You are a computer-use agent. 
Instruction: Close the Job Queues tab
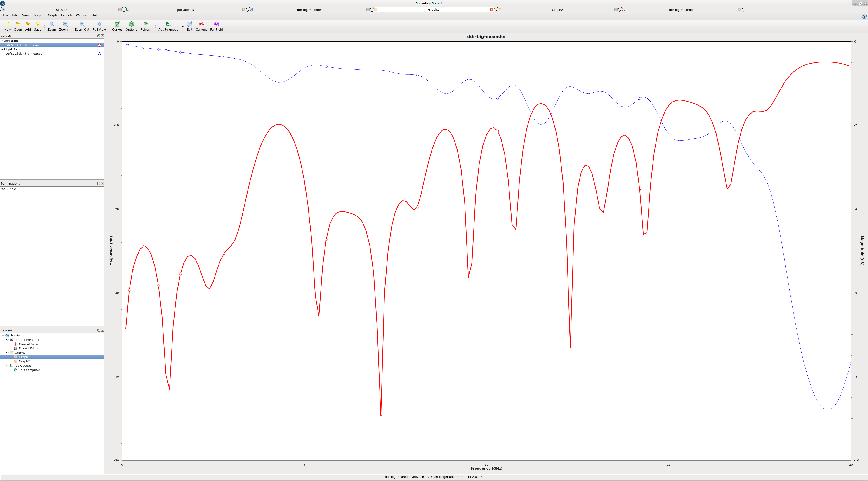[244, 10]
